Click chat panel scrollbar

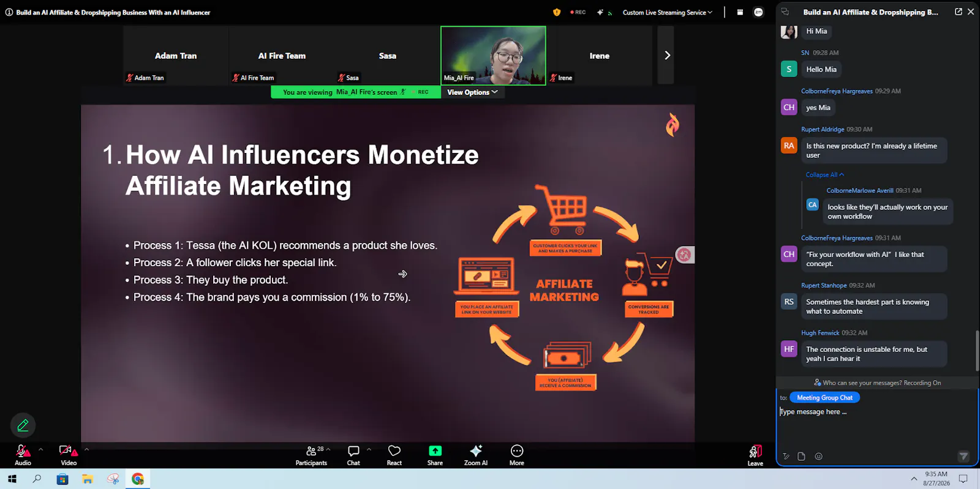pos(977,350)
